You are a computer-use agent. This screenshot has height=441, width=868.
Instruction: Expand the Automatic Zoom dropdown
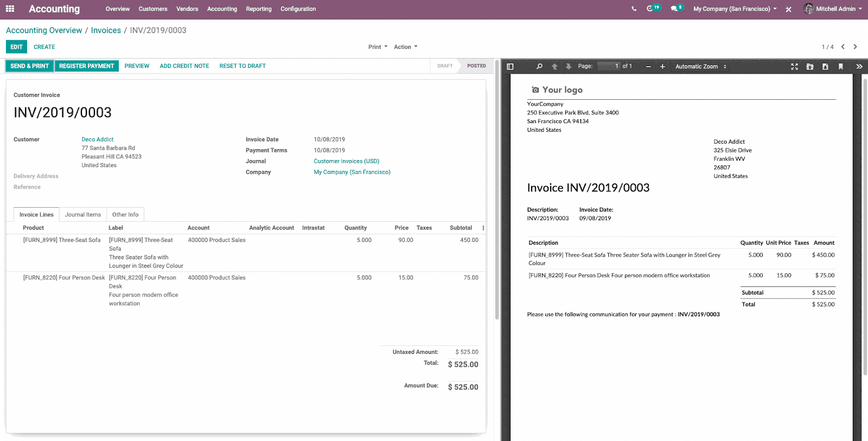[x=700, y=67]
